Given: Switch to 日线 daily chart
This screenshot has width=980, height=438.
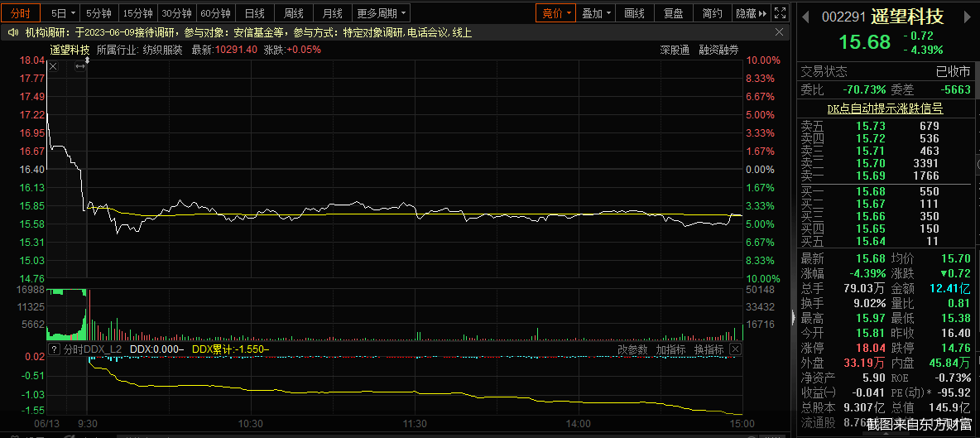Looking at the screenshot, I should point(254,13).
